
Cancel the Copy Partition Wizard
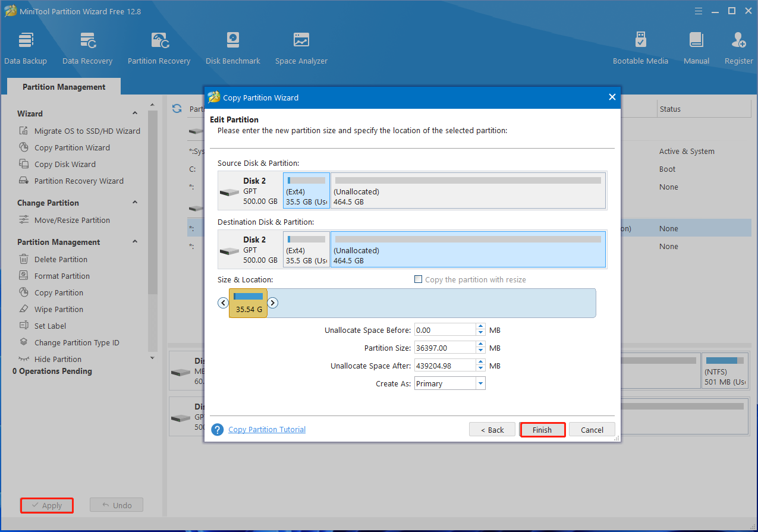(x=592, y=430)
